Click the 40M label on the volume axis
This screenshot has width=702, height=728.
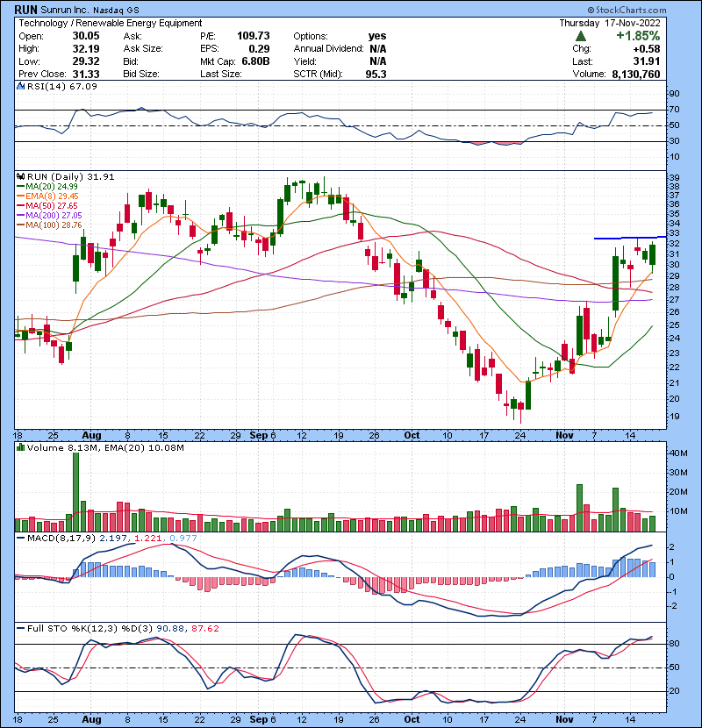tap(677, 453)
